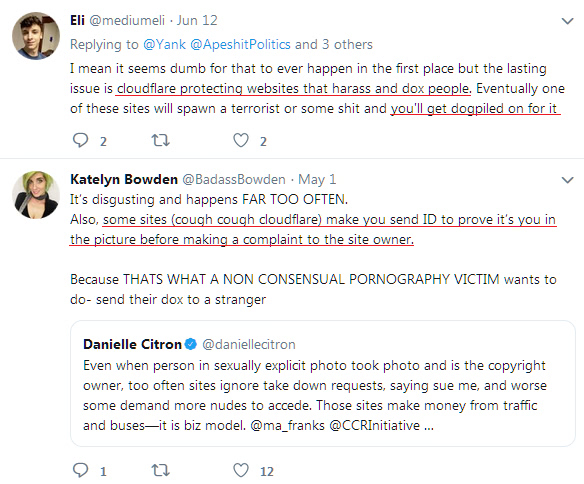Image resolution: width=584 pixels, height=484 pixels.
Task: Open Eli's profile picture
Action: pyautogui.click(x=36, y=36)
